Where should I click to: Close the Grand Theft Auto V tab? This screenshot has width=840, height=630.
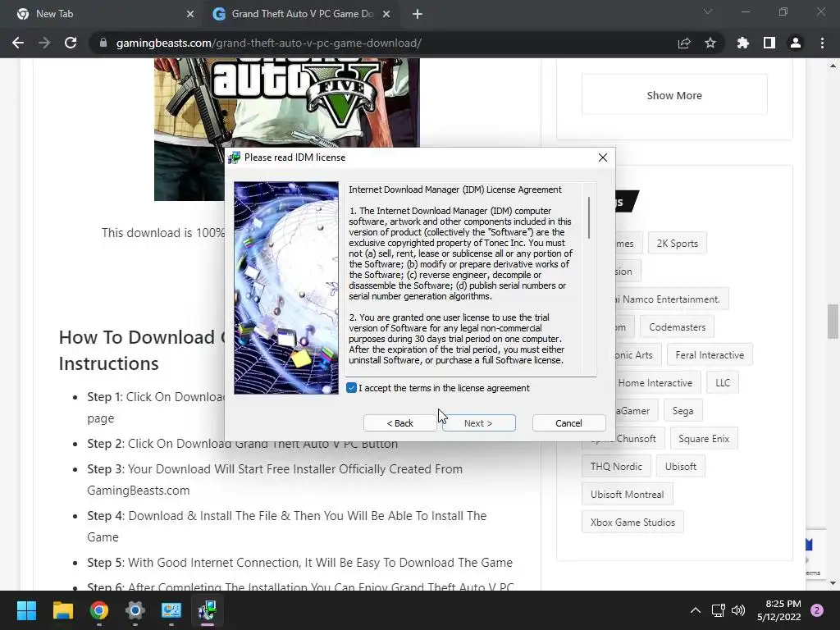click(386, 14)
